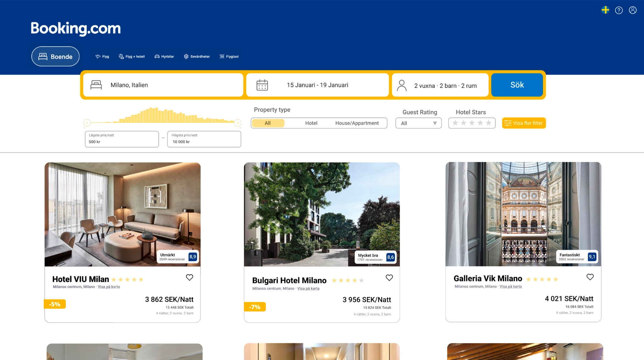Click the third star in Hotel Stars filter
Screen dimensions: 644x360
click(x=472, y=123)
